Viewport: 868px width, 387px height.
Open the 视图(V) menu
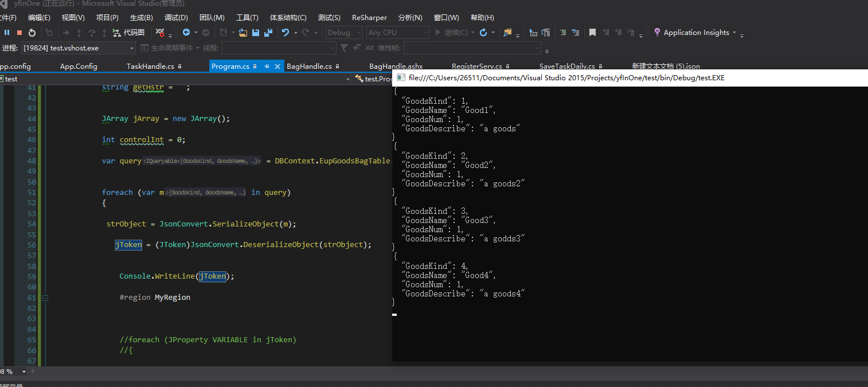tap(73, 18)
